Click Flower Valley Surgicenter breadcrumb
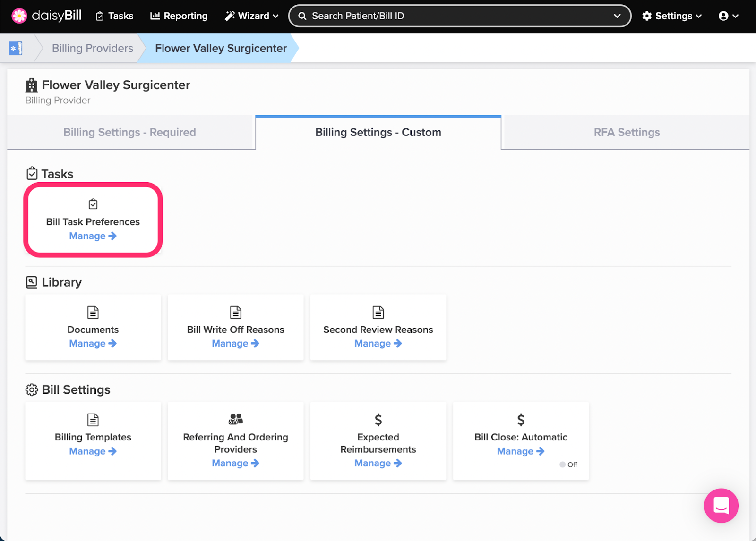Viewport: 756px width, 541px height. tap(221, 48)
